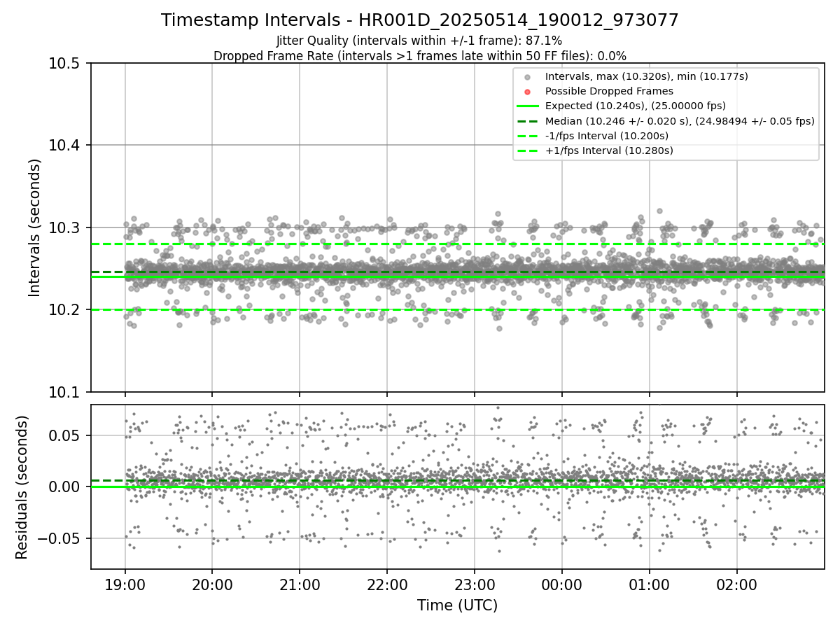Click the gray 'Intervals' legend marker dot
This screenshot has width=840, height=630.
[x=528, y=77]
